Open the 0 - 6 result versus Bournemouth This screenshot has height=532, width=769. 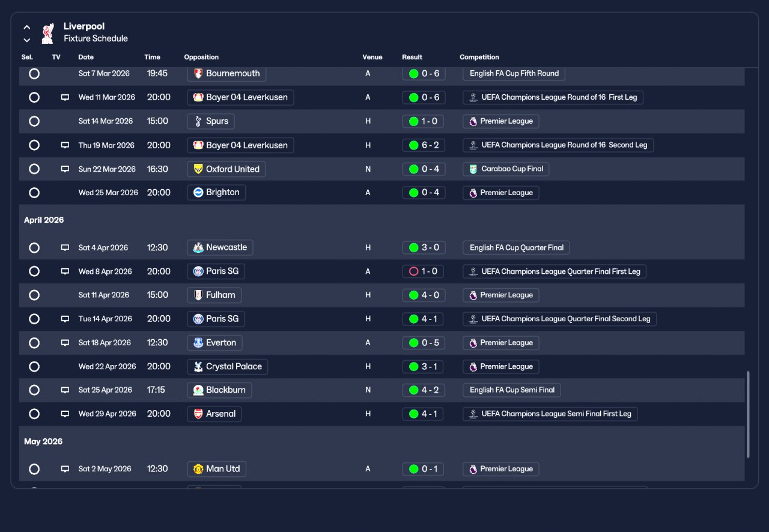point(424,73)
